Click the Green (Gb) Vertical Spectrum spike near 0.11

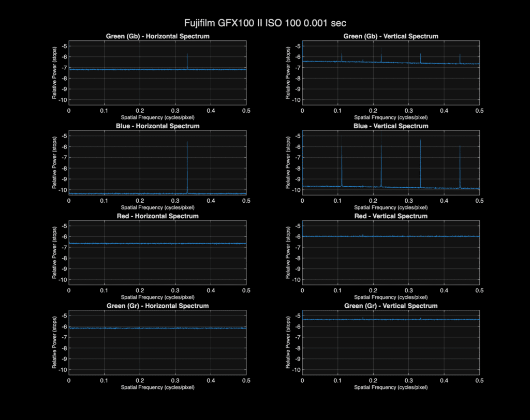coord(342,56)
